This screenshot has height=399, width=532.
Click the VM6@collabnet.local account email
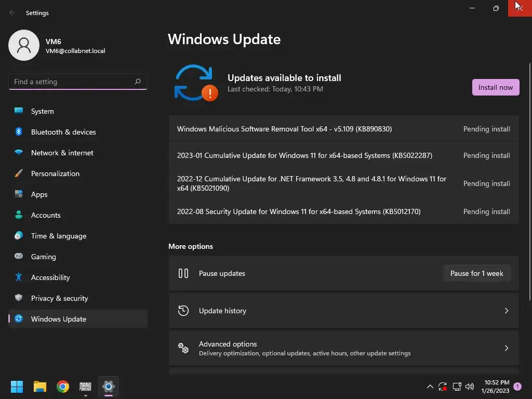pyautogui.click(x=75, y=51)
